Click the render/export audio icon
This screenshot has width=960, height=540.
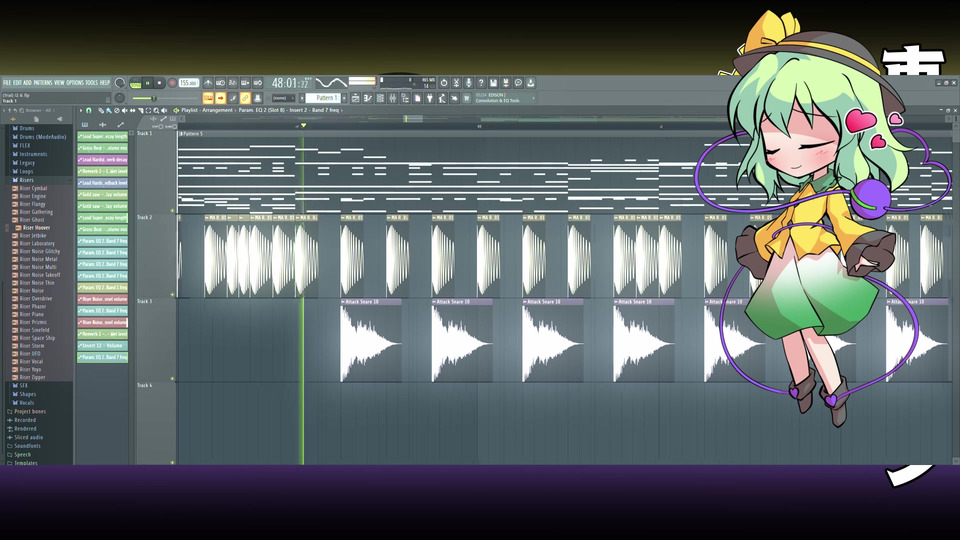pyautogui.click(x=506, y=83)
